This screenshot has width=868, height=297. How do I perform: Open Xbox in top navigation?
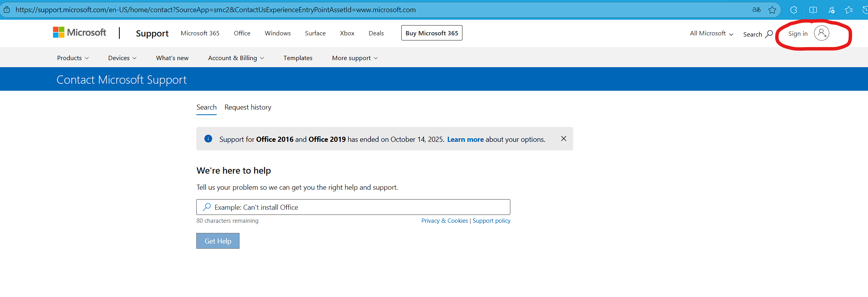(x=347, y=33)
